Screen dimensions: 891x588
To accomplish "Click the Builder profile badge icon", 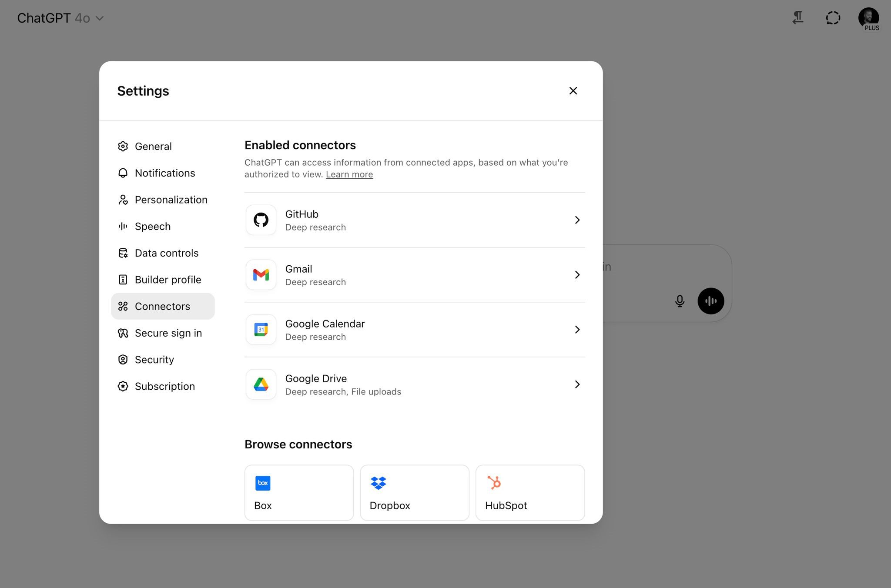I will pyautogui.click(x=123, y=280).
